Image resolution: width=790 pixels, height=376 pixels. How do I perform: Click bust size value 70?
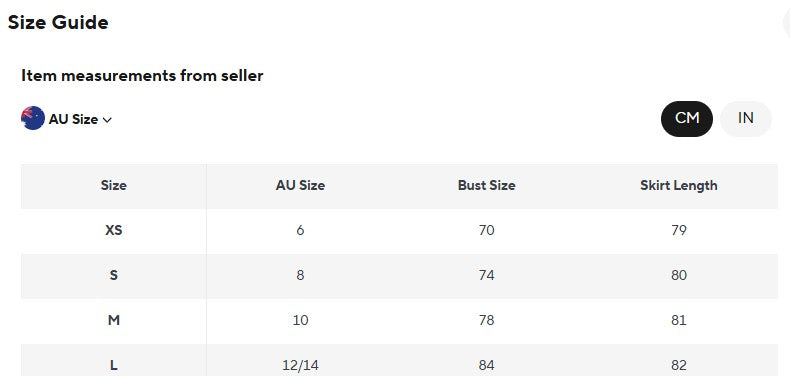(x=486, y=230)
